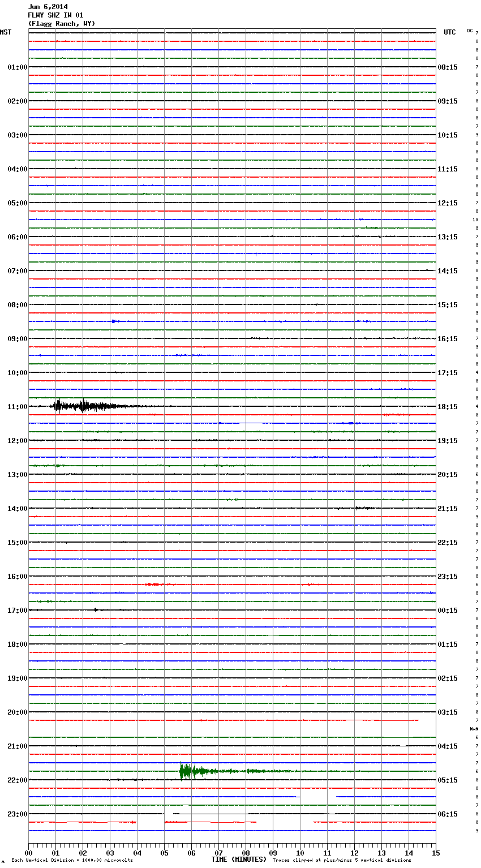This screenshot has width=481, height=868.
Task: Click the 08:15 UTC time label
Action: click(448, 67)
